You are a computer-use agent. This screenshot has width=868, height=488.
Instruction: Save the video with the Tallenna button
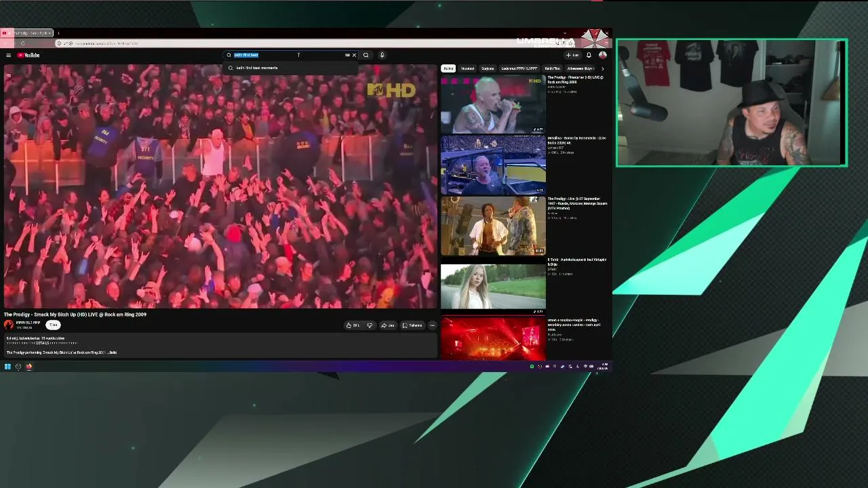(412, 325)
